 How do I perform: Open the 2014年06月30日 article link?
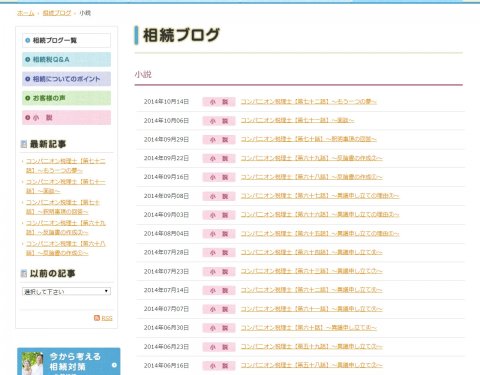[309, 328]
